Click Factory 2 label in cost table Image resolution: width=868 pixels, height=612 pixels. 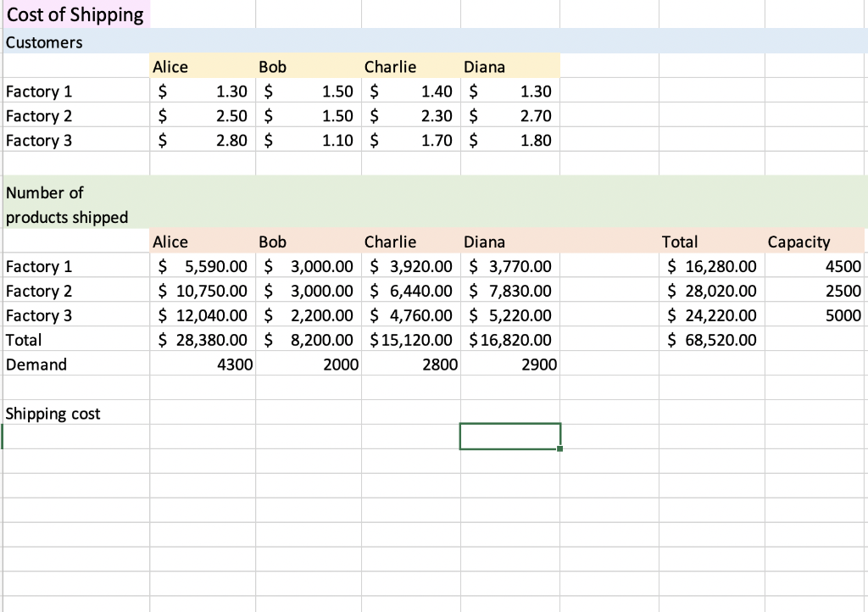(75, 114)
